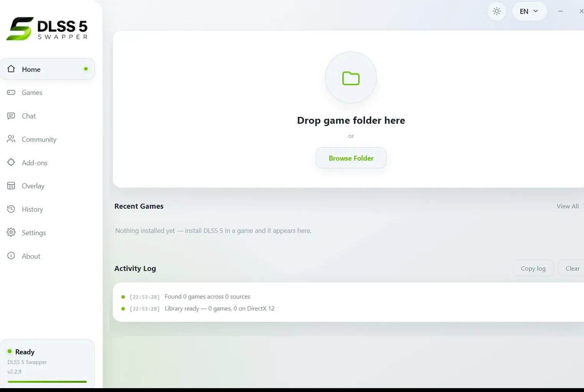Click the Chat speech bubble icon
The image size is (584, 392).
[11, 116]
